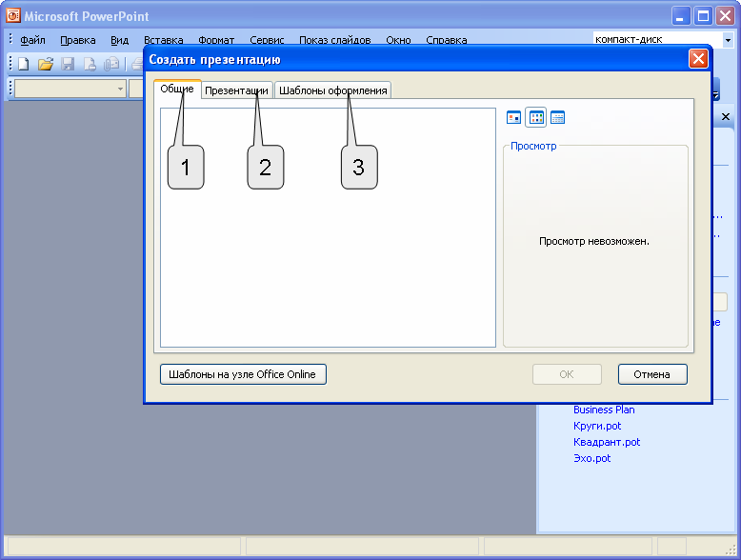Open the Окно menu

[x=398, y=40]
